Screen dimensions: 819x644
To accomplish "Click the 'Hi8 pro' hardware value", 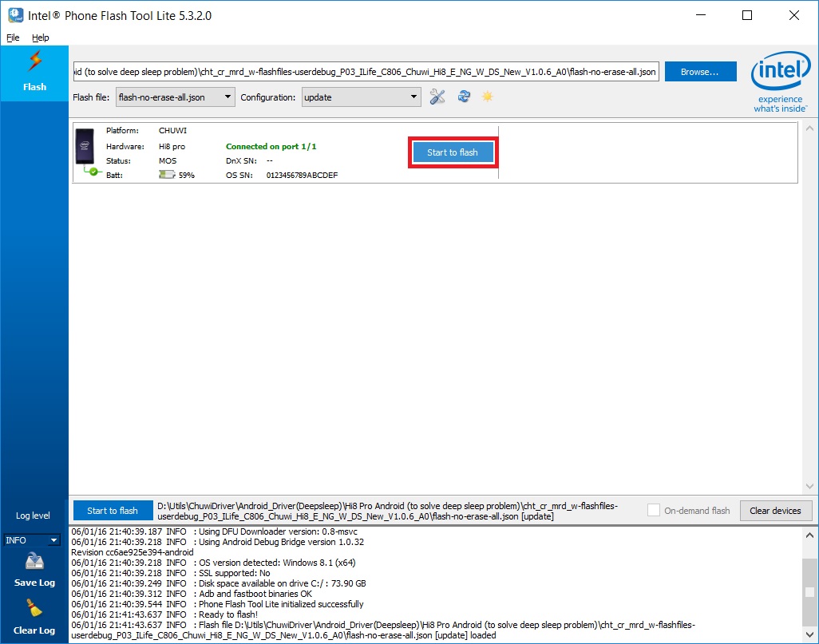I will coord(172,147).
